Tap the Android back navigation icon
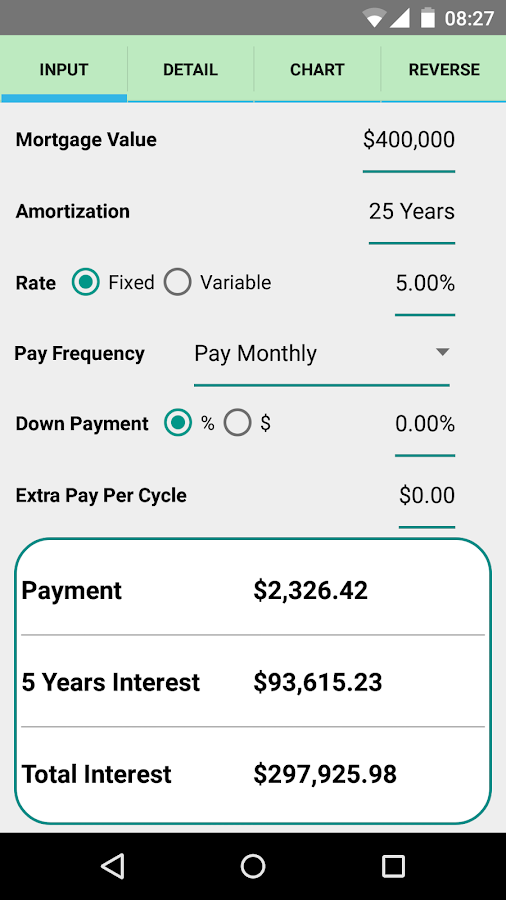The width and height of the screenshot is (506, 900). pos(113,866)
